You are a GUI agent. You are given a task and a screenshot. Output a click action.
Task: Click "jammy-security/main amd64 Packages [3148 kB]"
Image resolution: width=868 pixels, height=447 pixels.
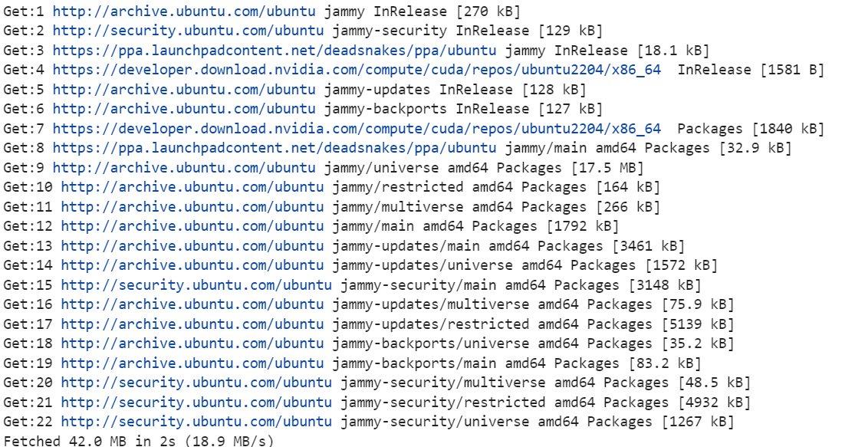point(521,285)
